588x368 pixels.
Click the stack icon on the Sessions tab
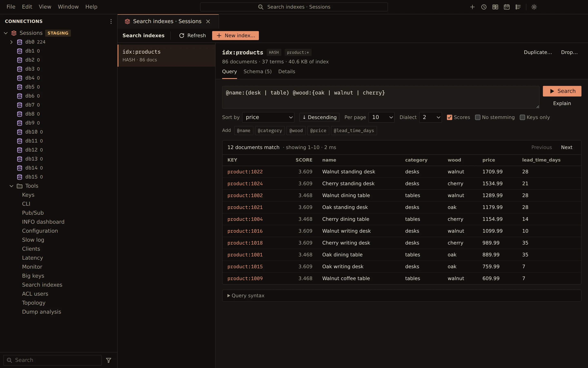[127, 21]
